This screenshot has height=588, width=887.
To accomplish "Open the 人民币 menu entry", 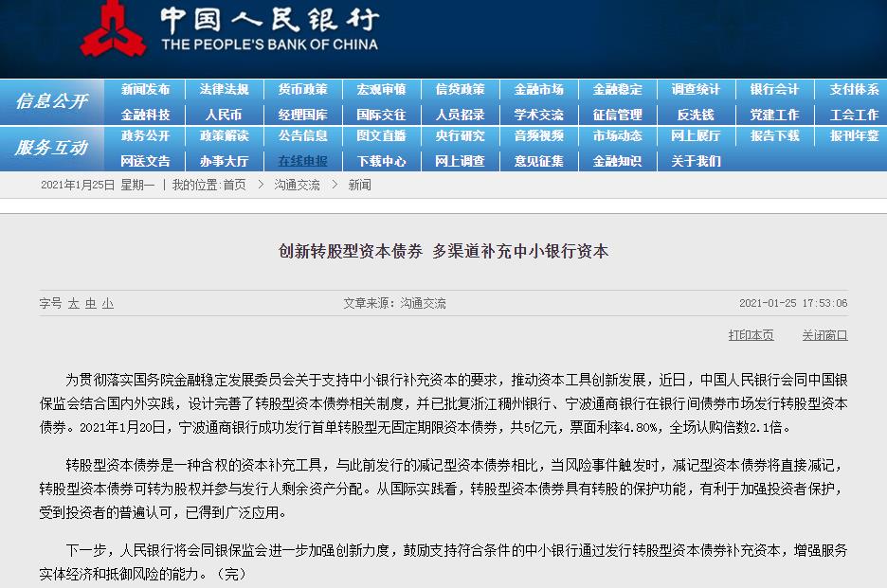I will click(x=224, y=115).
